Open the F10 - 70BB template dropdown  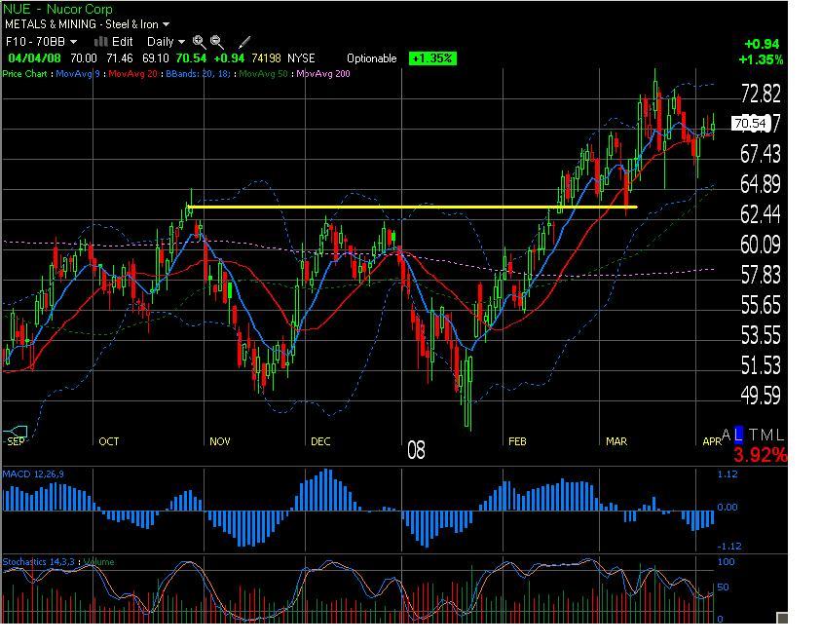pos(41,42)
